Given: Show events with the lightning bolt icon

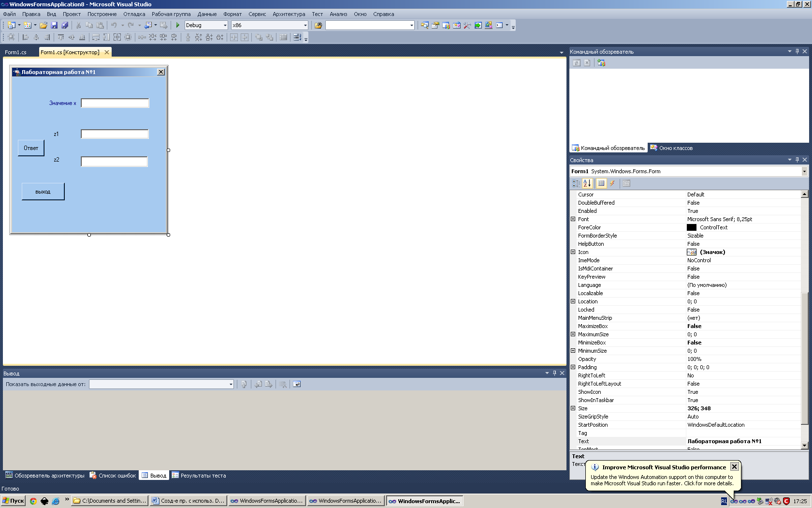Looking at the screenshot, I should point(612,183).
